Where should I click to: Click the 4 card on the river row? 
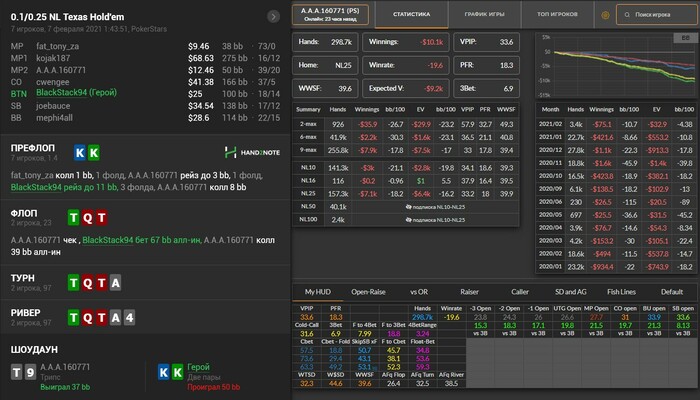(x=129, y=318)
